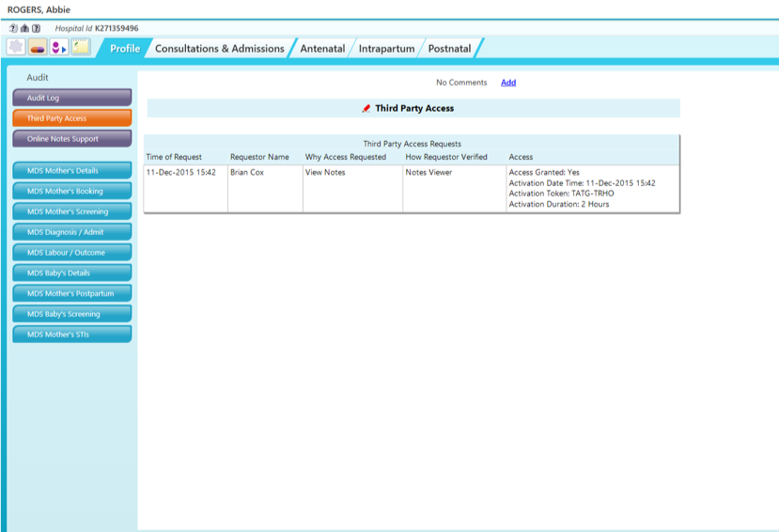Open the medication capsule icon
Image resolution: width=779 pixels, height=532 pixels.
click(x=38, y=47)
